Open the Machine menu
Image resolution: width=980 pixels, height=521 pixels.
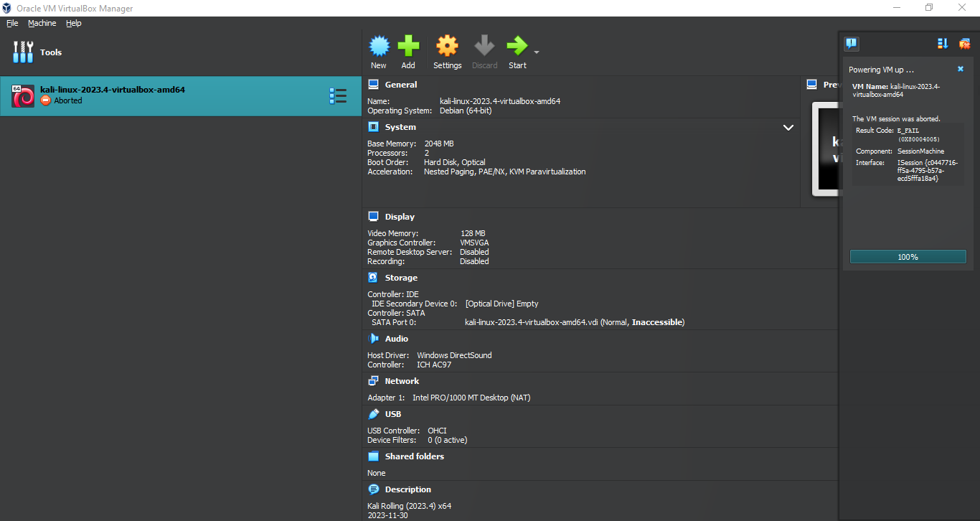click(42, 23)
